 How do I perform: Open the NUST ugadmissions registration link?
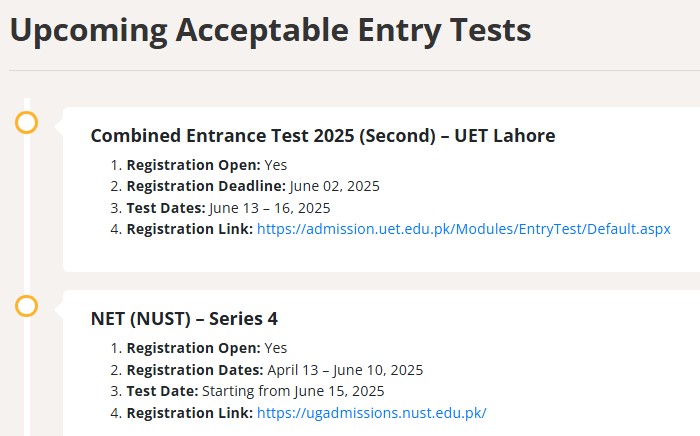point(371,413)
